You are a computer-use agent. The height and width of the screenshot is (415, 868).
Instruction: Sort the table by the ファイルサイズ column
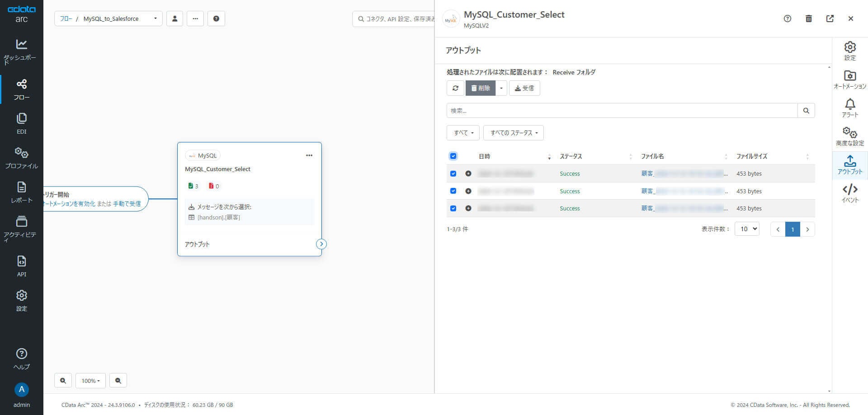click(x=773, y=156)
